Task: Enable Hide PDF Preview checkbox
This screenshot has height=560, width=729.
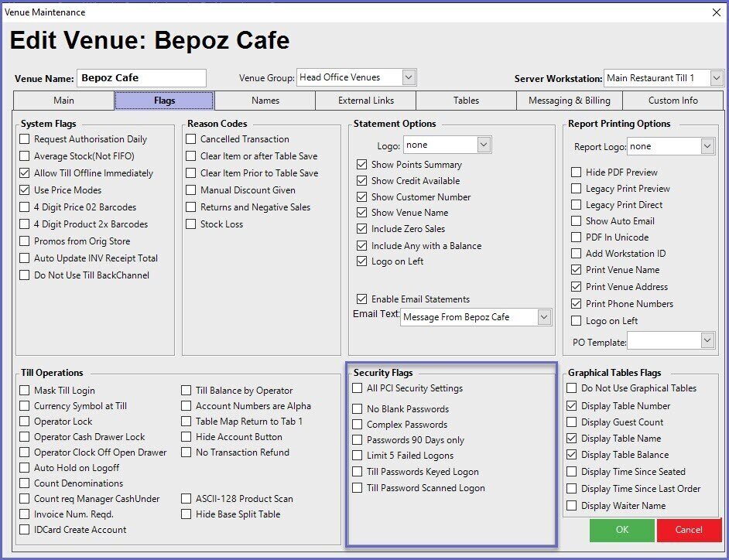Action: (577, 172)
